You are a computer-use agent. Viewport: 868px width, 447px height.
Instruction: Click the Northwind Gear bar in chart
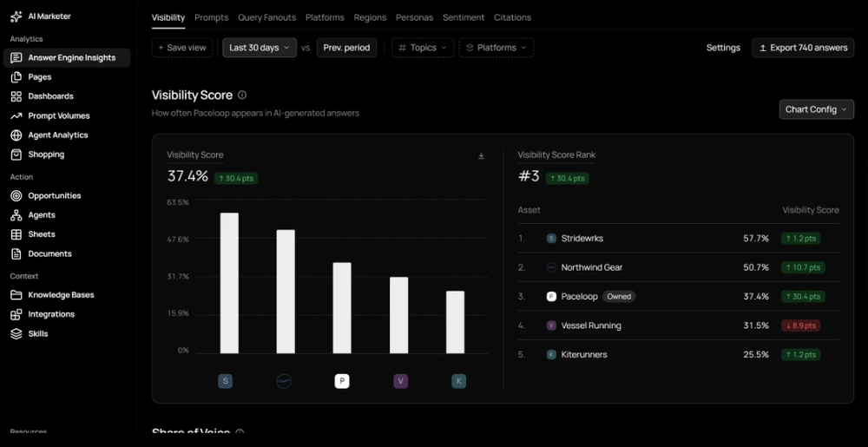(x=286, y=293)
